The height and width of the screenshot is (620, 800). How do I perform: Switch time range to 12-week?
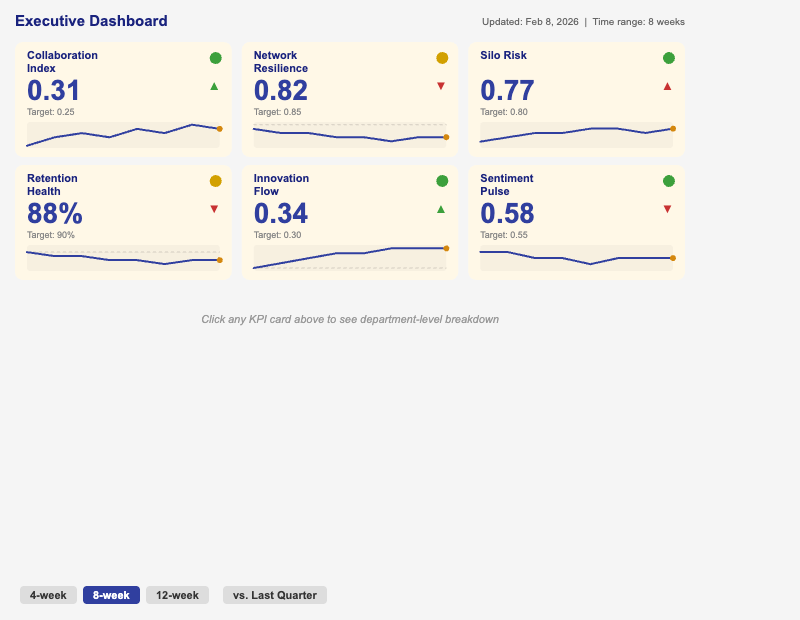click(x=177, y=595)
